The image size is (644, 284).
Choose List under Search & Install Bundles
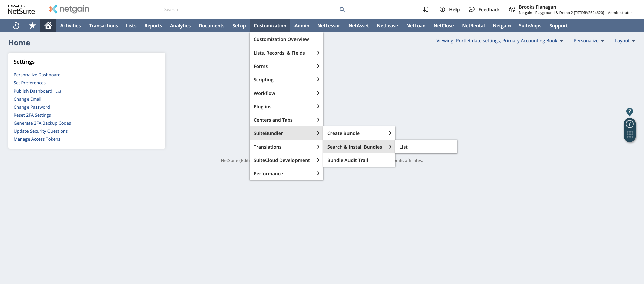click(404, 147)
